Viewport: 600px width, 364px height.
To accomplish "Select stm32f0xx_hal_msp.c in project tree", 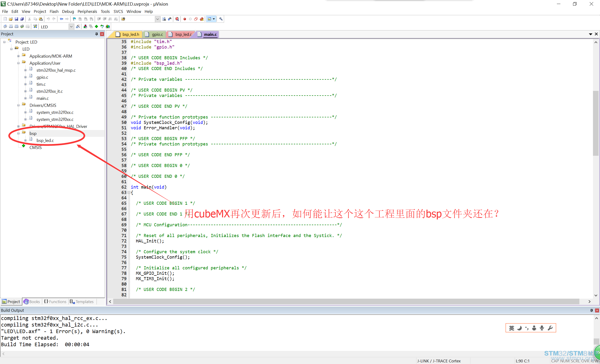I will [x=56, y=70].
